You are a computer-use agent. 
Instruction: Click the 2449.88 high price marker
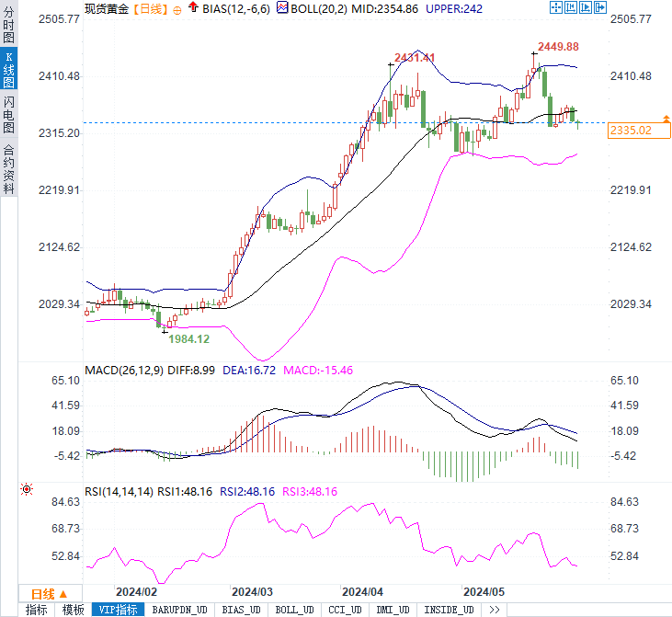558,46
